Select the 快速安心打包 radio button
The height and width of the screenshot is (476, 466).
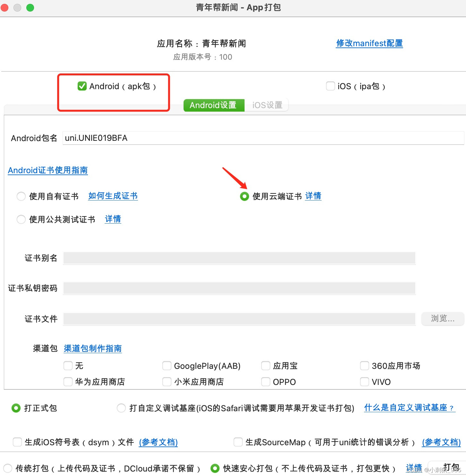click(215, 468)
